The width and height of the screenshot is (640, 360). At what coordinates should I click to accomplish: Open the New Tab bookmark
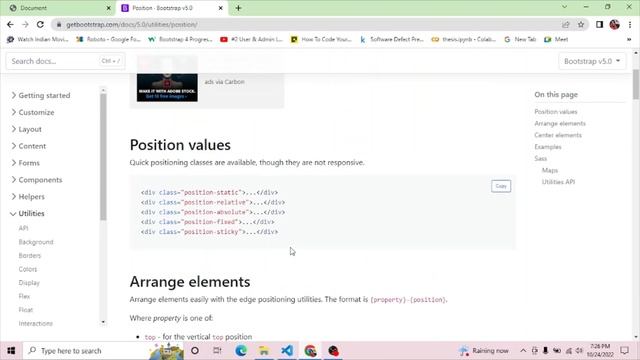(520, 39)
